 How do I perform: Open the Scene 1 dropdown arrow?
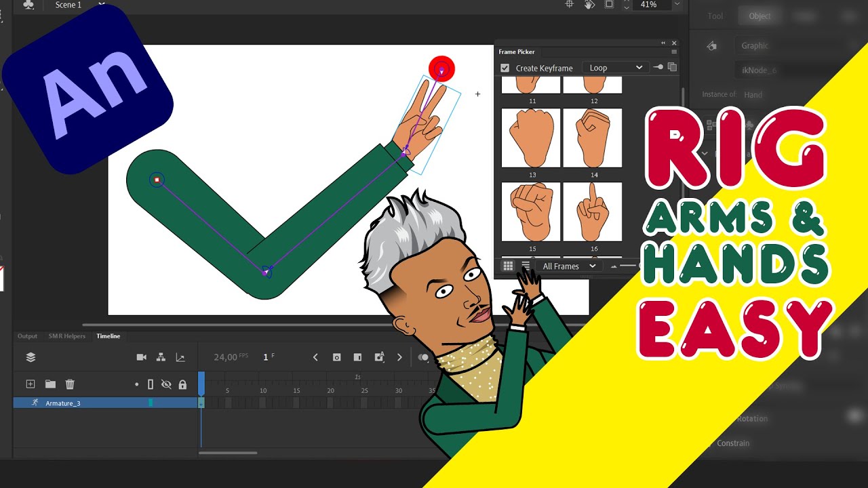102,3
